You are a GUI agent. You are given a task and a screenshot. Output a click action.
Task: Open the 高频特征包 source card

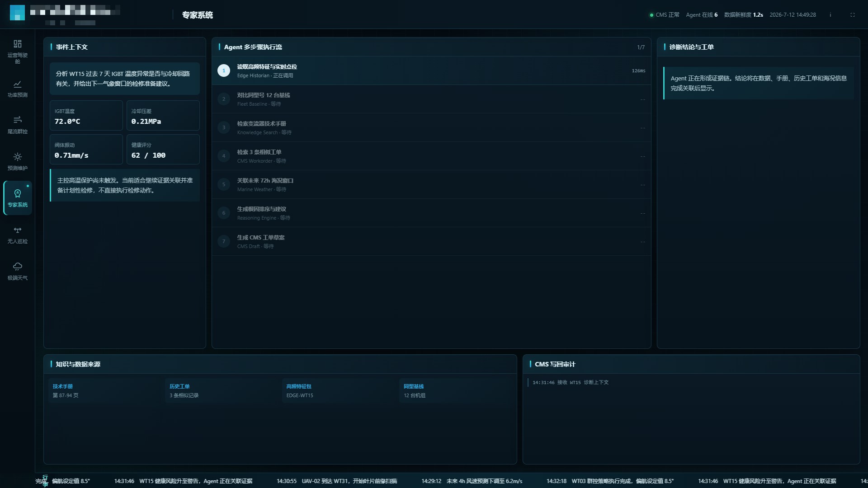(339, 390)
